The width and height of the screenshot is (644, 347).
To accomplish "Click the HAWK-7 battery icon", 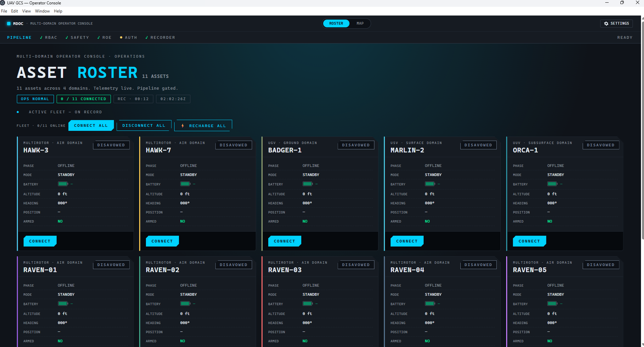I will (185, 184).
